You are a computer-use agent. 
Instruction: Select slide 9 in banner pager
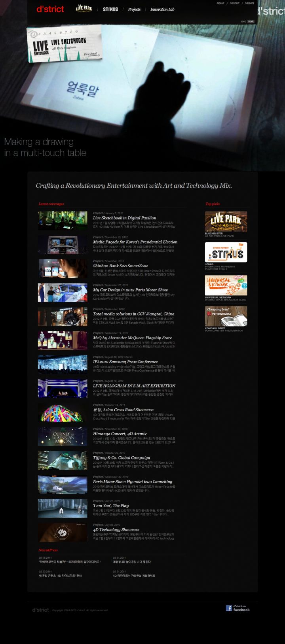pos(76,31)
